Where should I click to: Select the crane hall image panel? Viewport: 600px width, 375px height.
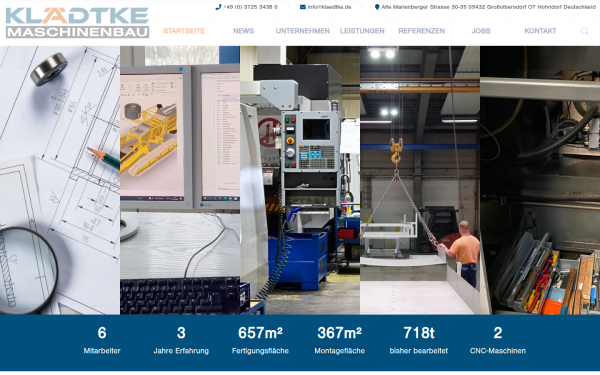click(420, 180)
